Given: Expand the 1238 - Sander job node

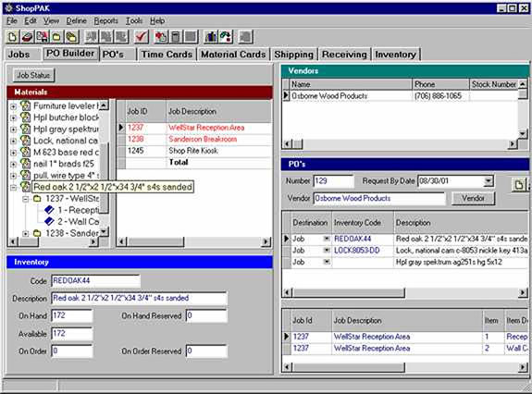Looking at the screenshot, I should (26, 234).
